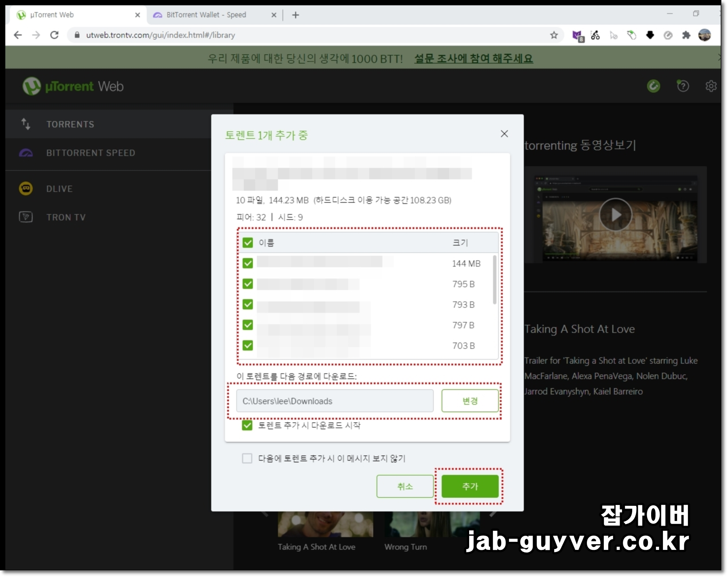728x577 pixels.
Task: Close the BitTorrent Wallet browser tab
Action: [x=274, y=15]
